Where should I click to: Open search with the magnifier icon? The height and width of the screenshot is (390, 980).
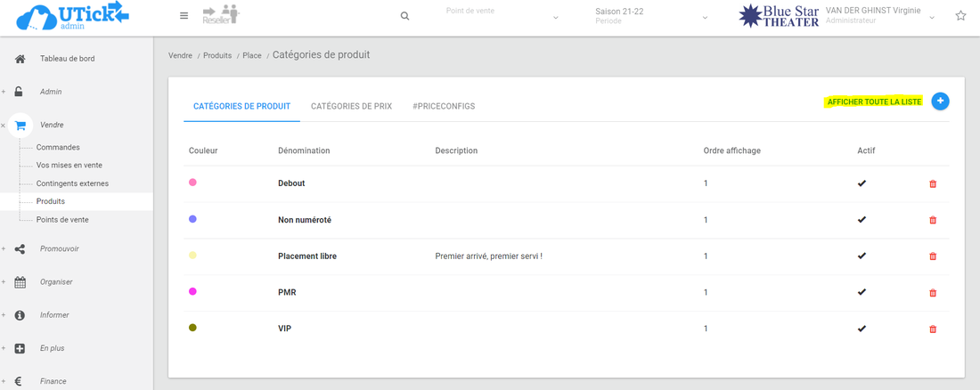point(404,16)
